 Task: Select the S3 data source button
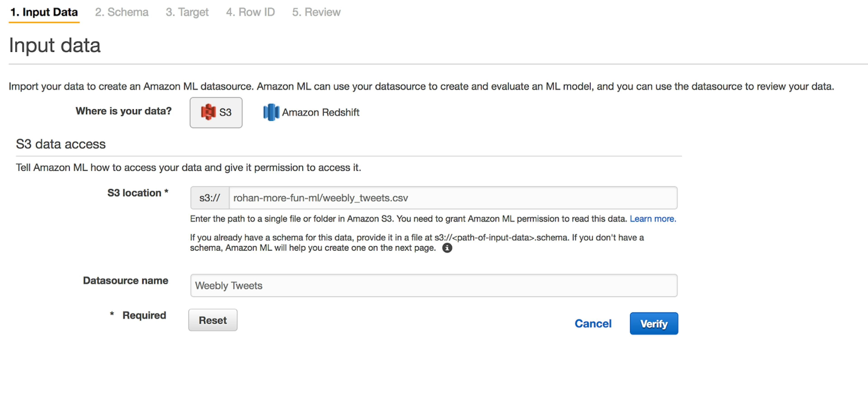(216, 112)
